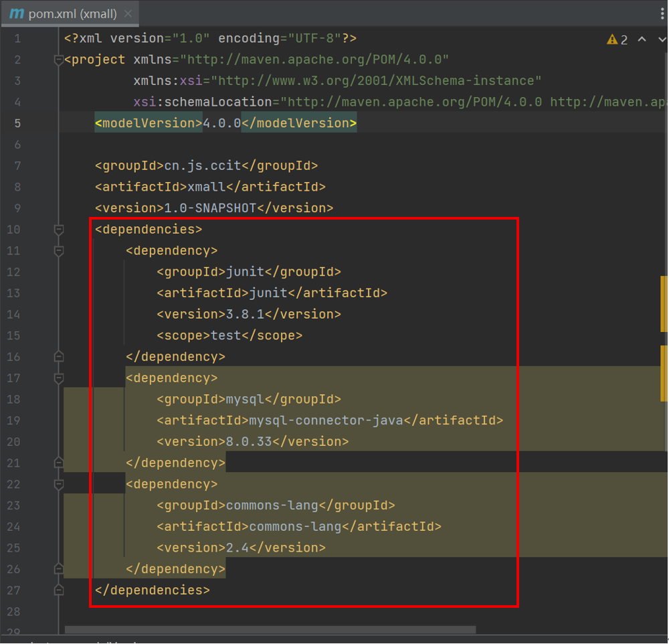The image size is (669, 644).
Task: Close the pom.xml (xmall) tab
Action: 128,13
